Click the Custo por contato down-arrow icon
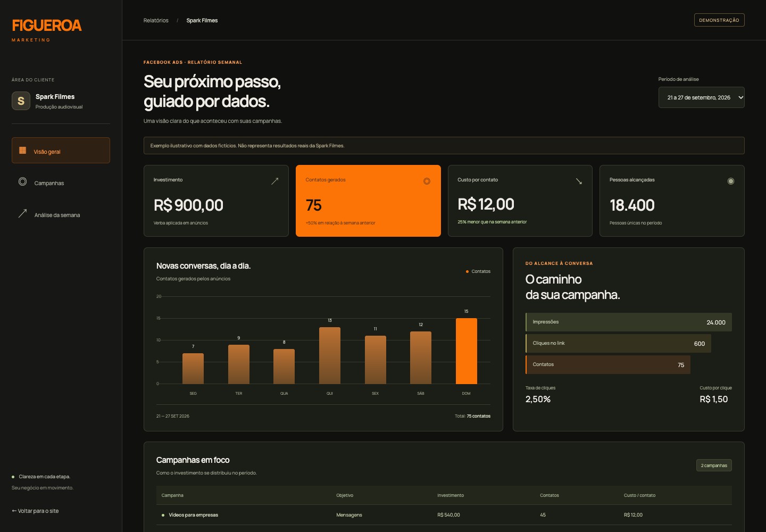Image resolution: width=766 pixels, height=532 pixels. coord(579,181)
